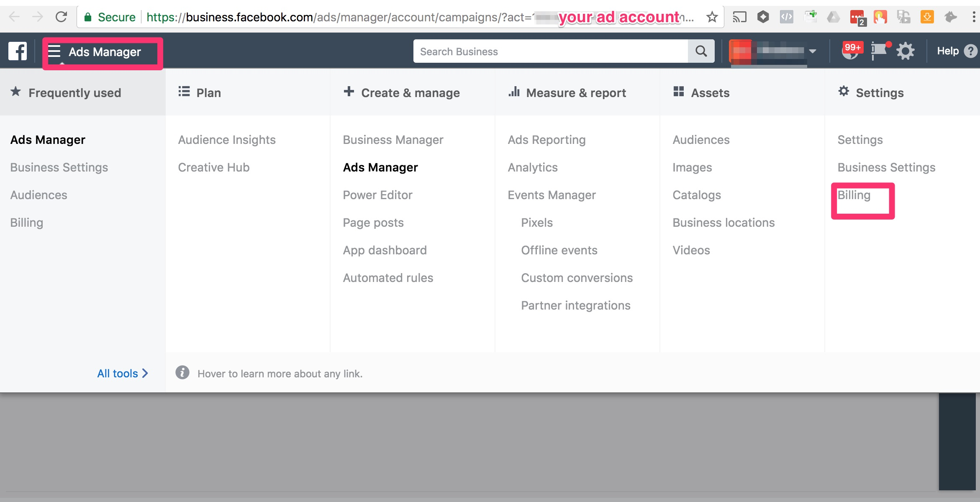Image resolution: width=980 pixels, height=502 pixels.
Task: Open Custom conversions
Action: click(x=577, y=278)
